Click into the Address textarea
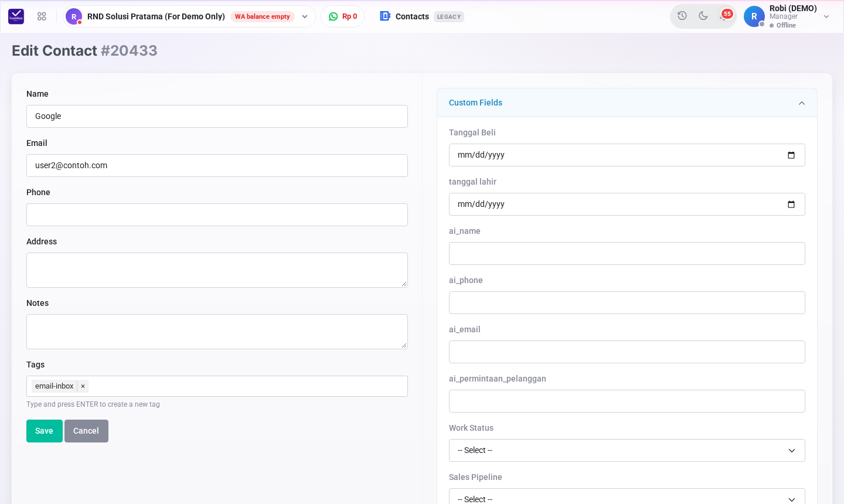Image resolution: width=844 pixels, height=504 pixels. coord(217,270)
